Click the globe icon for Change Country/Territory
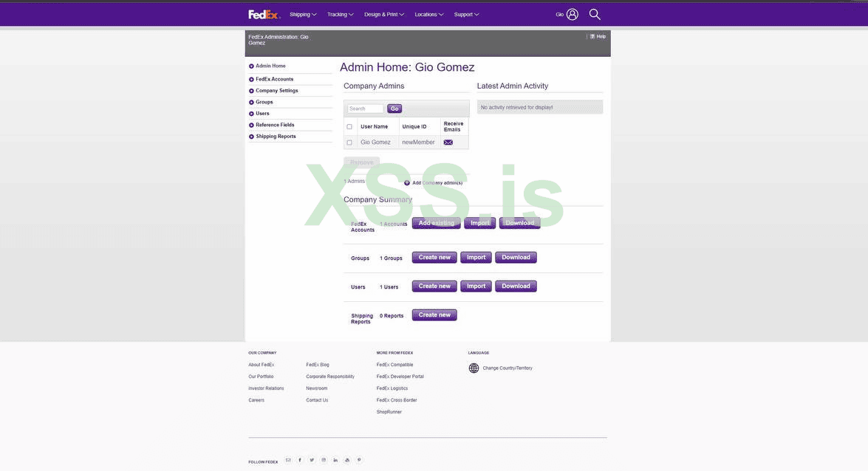The image size is (868, 471). [x=474, y=368]
